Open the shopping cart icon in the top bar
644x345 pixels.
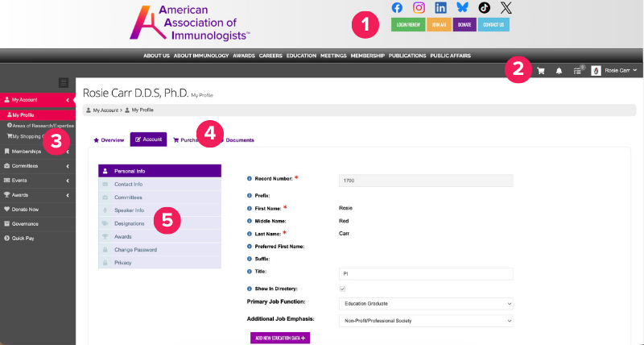click(x=541, y=71)
